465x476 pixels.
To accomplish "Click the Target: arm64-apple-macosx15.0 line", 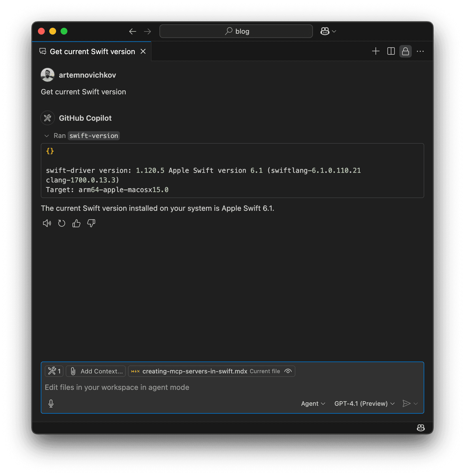I will point(107,190).
